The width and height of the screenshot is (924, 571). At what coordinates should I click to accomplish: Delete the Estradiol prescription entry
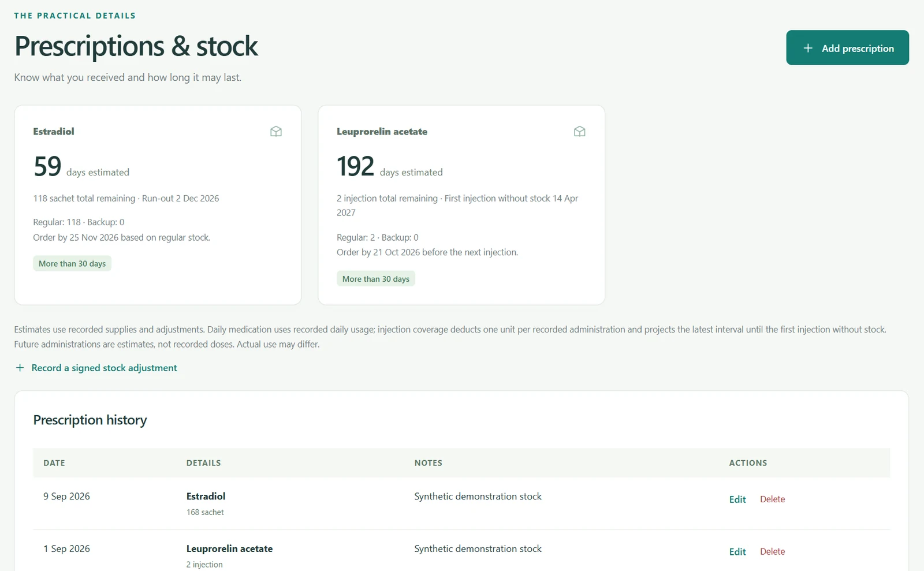pos(772,499)
